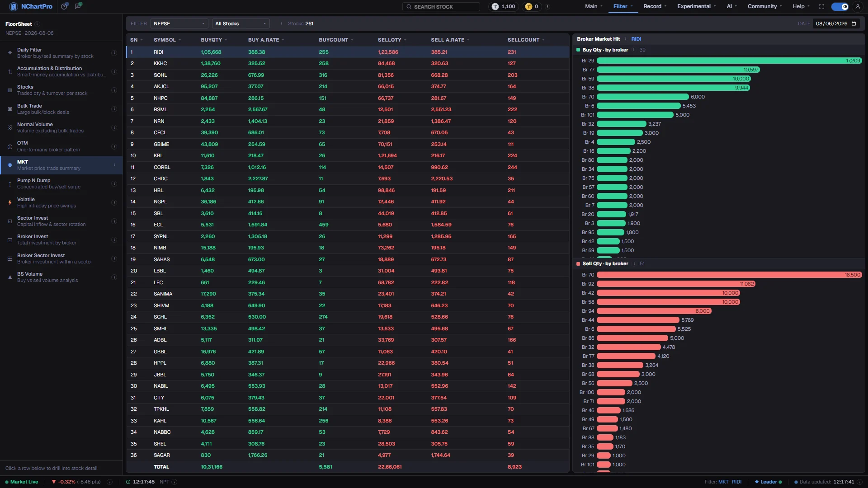Click the Volatile lightning bolt icon
The image size is (868, 488).
coord(10,202)
